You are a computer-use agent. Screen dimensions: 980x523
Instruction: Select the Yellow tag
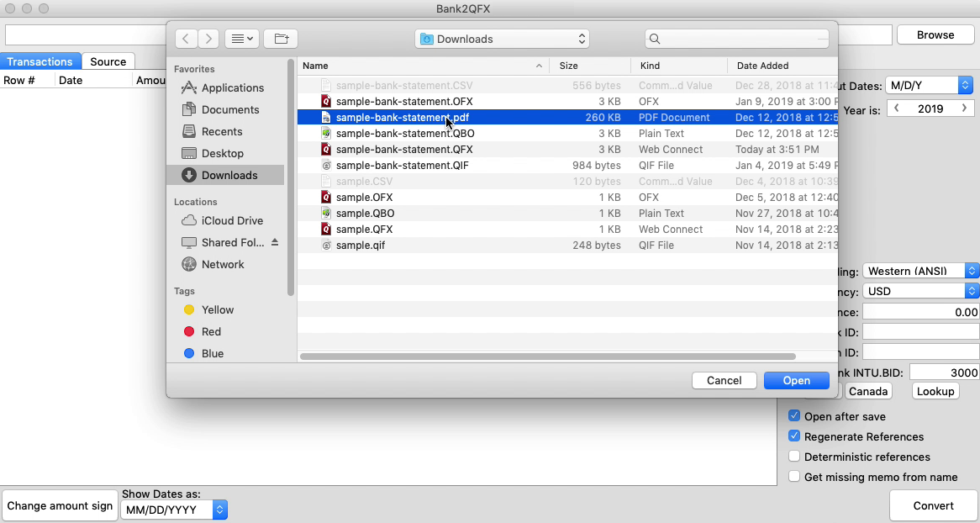(208, 310)
